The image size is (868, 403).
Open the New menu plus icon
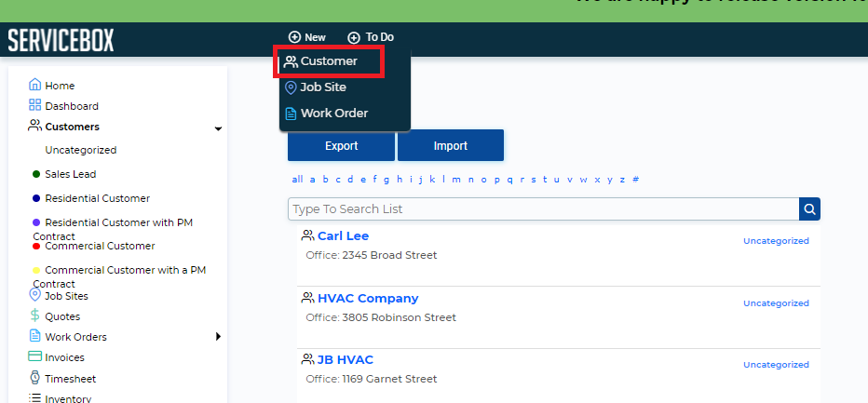[x=294, y=37]
